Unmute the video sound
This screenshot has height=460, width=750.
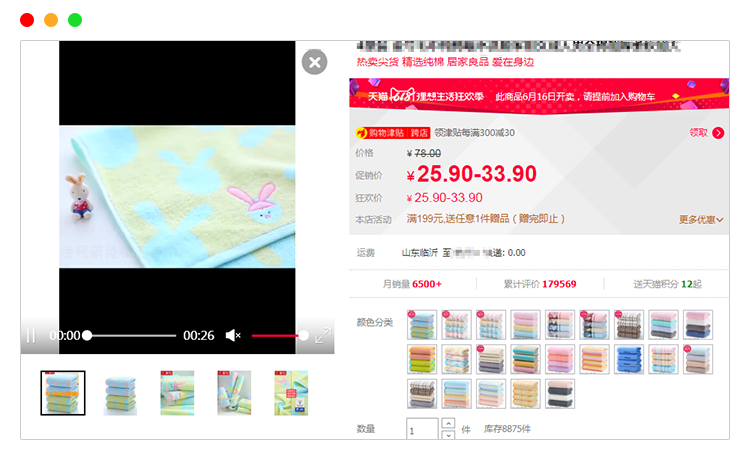(x=233, y=336)
